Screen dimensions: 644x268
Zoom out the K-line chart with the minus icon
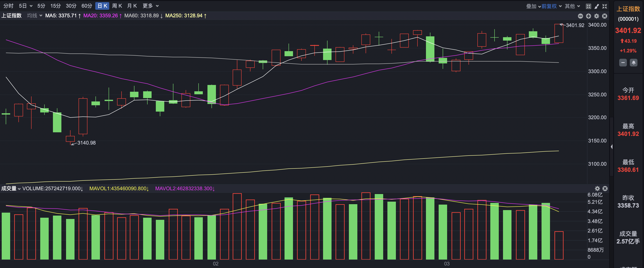[x=580, y=16]
